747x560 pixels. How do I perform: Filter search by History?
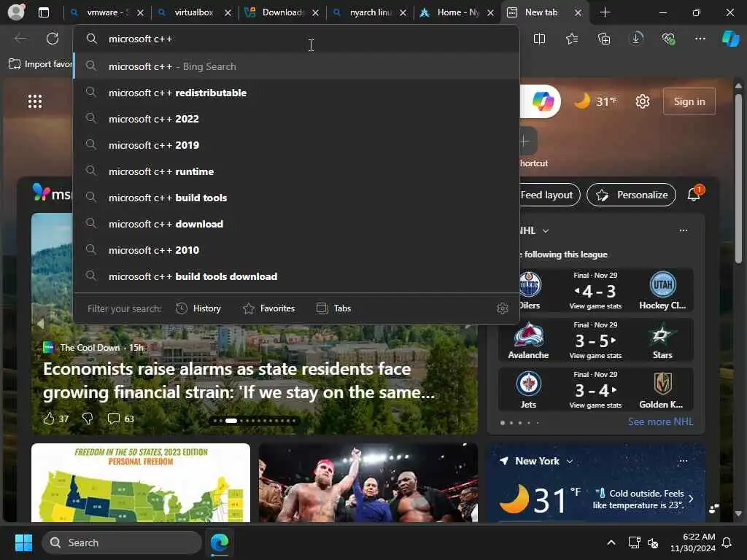pos(198,308)
